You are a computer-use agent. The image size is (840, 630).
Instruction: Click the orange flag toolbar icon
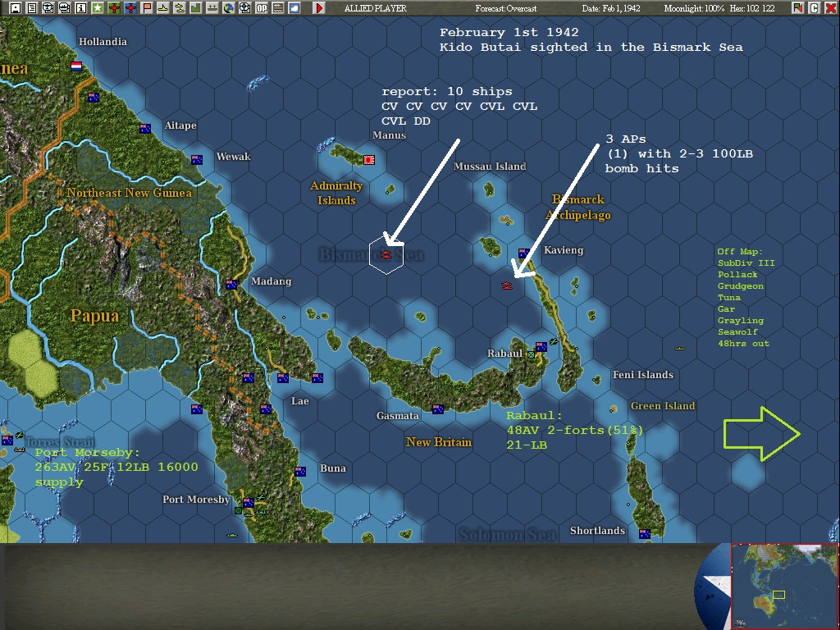[147, 7]
